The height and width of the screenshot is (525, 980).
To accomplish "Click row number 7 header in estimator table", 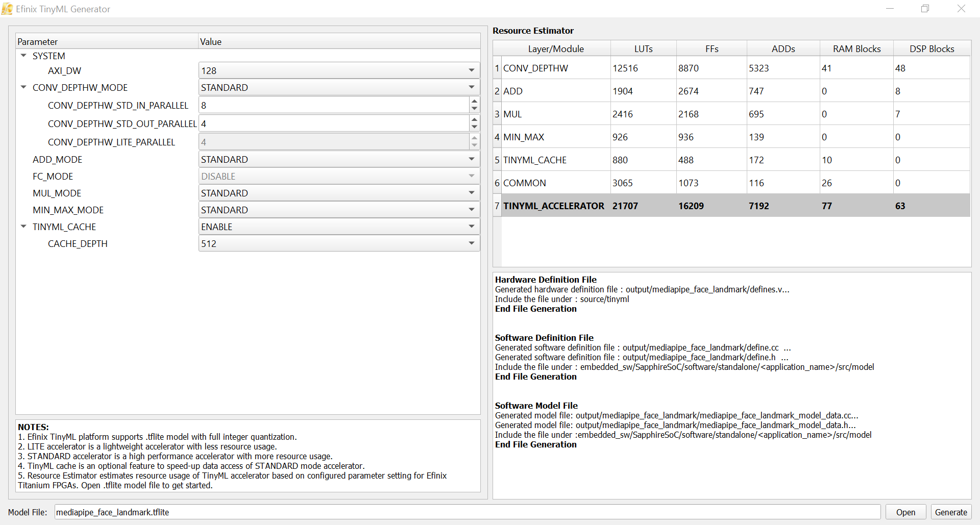I will (x=497, y=206).
